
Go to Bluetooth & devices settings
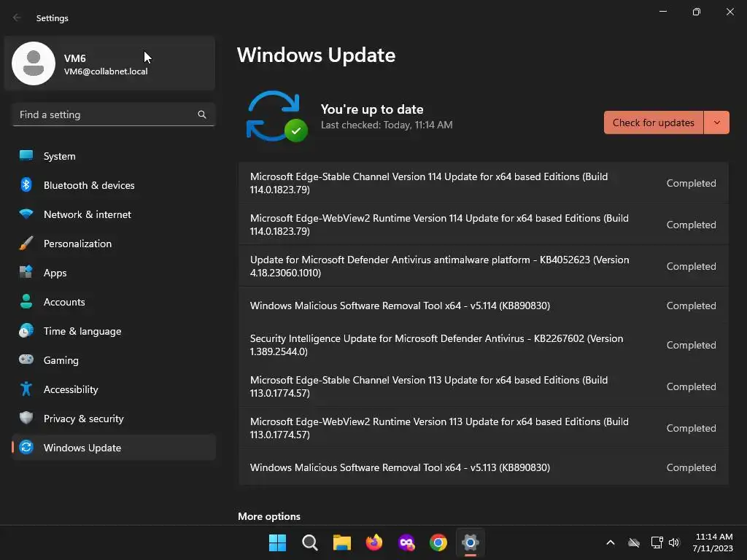(114, 184)
